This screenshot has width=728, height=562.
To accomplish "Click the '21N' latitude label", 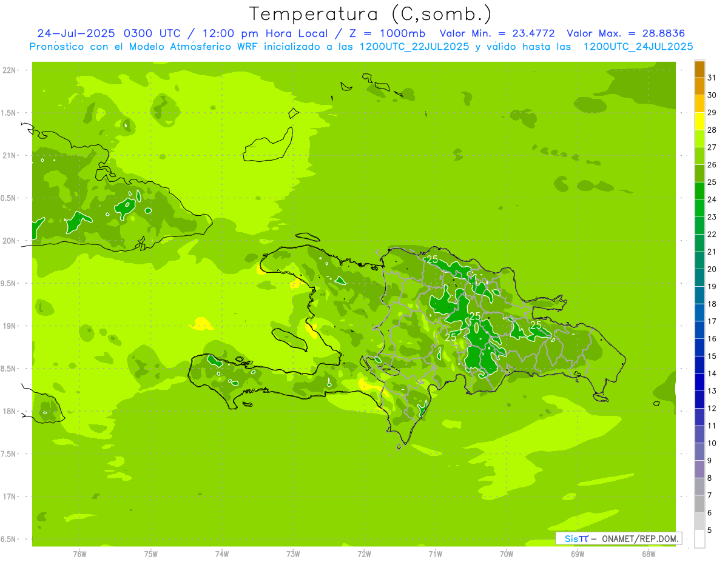I will point(8,155).
